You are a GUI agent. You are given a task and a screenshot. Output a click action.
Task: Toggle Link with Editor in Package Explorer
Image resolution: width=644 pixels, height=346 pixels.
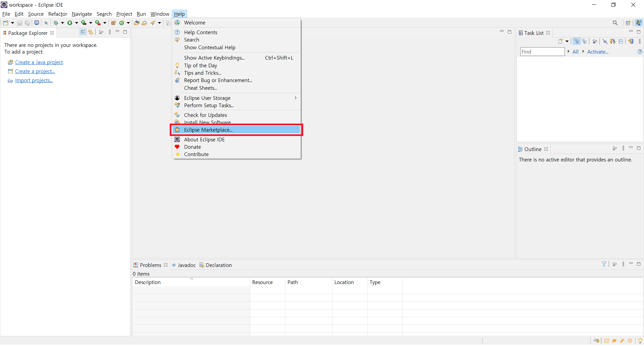click(x=91, y=32)
